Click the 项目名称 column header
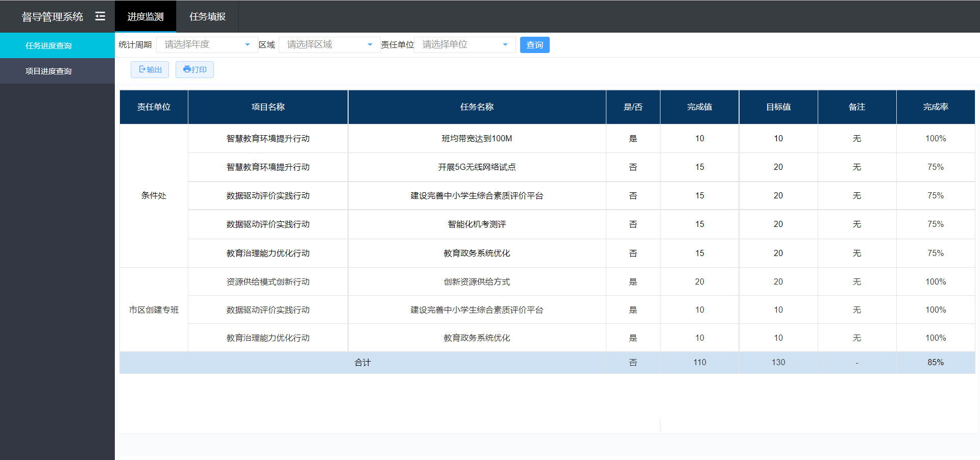The width and height of the screenshot is (980, 460). (268, 107)
